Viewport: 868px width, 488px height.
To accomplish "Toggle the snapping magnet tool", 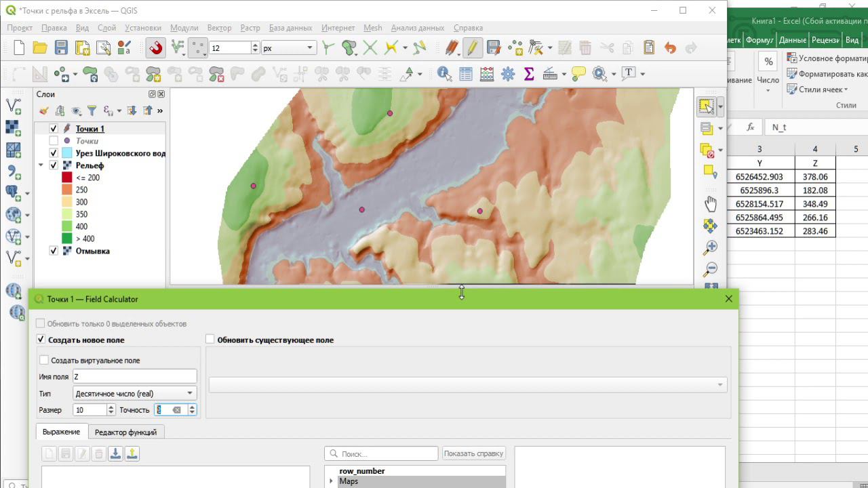I will point(155,48).
